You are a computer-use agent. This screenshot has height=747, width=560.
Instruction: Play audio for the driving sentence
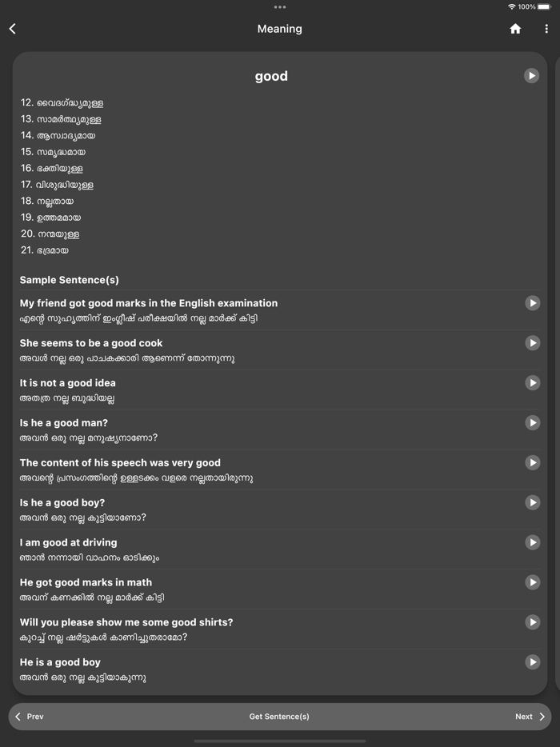click(x=532, y=542)
